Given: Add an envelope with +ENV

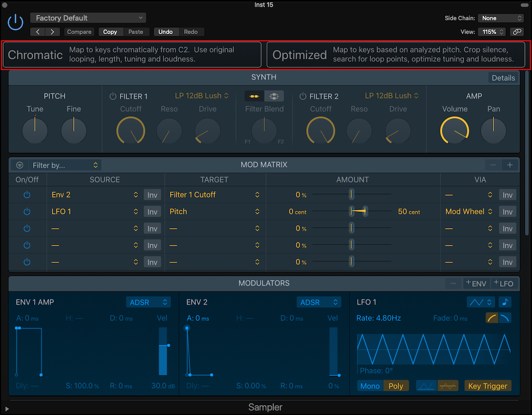Looking at the screenshot, I should pyautogui.click(x=477, y=283).
